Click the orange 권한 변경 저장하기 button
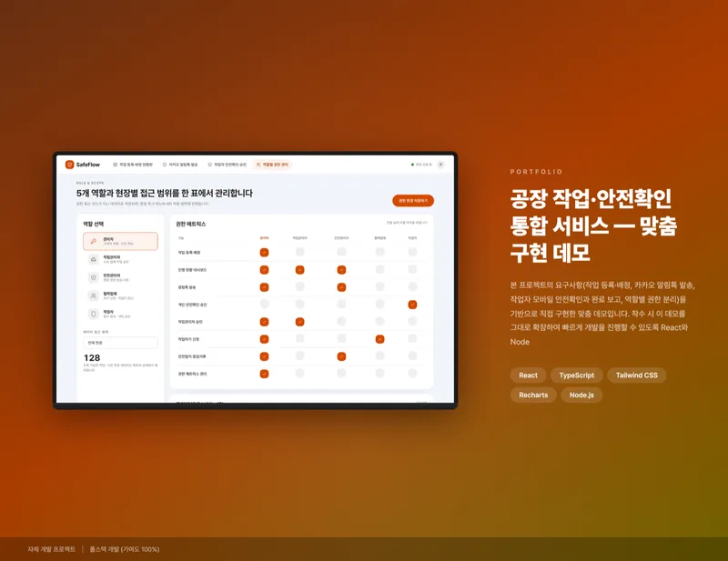The image size is (728, 561). tap(413, 200)
